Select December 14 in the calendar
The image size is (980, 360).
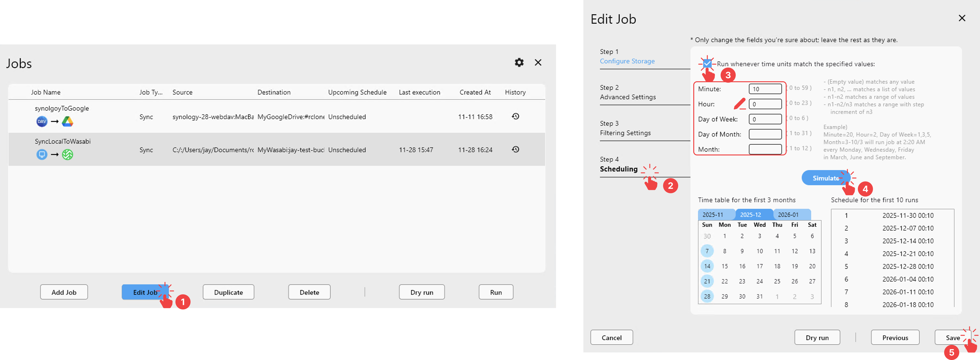coord(707,266)
